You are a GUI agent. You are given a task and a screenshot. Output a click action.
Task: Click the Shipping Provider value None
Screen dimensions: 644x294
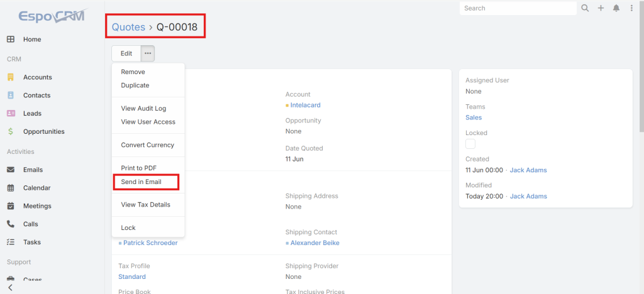[293, 276]
